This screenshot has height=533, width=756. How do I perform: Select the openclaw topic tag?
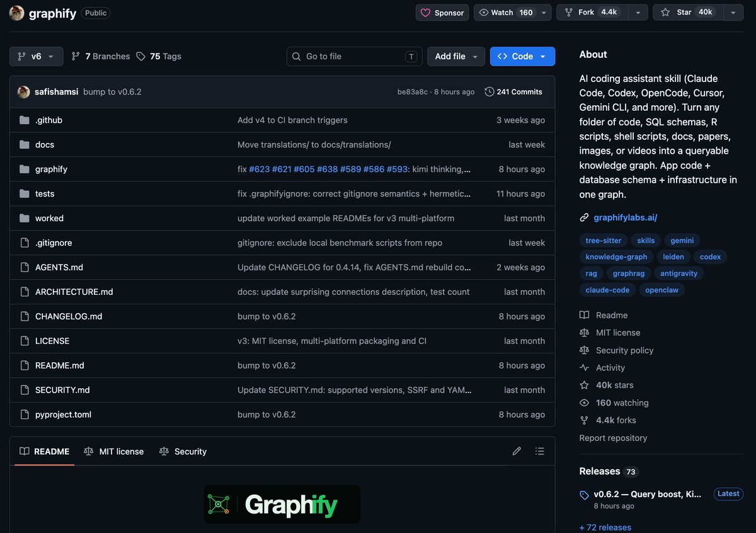pyautogui.click(x=662, y=290)
